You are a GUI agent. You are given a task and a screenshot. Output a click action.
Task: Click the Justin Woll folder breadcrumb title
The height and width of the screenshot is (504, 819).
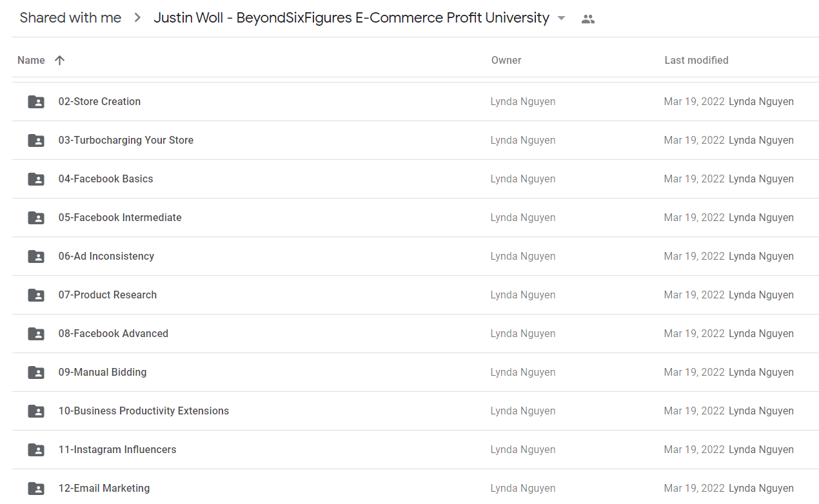(351, 18)
